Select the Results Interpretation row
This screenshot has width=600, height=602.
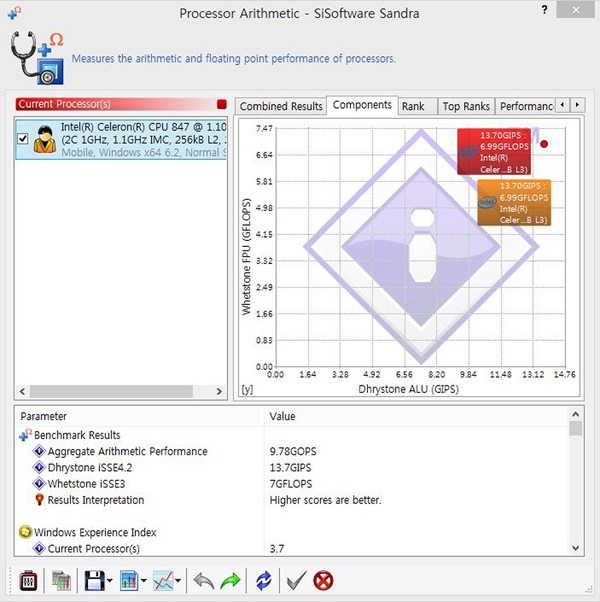(292, 500)
